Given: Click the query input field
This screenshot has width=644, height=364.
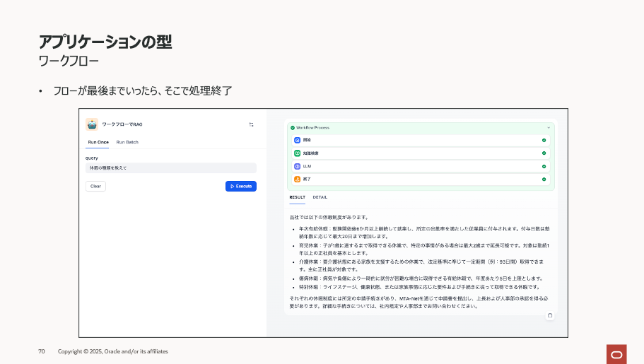Looking at the screenshot, I should (x=171, y=168).
